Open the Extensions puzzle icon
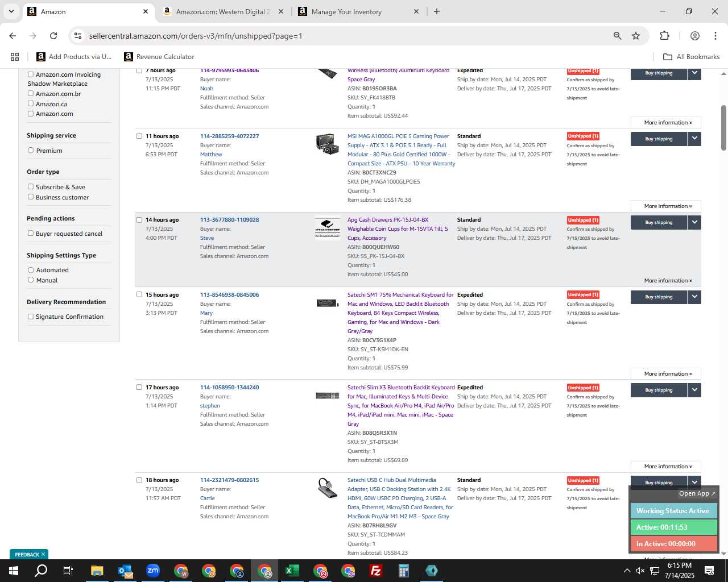The width and height of the screenshot is (728, 582). 664,36
